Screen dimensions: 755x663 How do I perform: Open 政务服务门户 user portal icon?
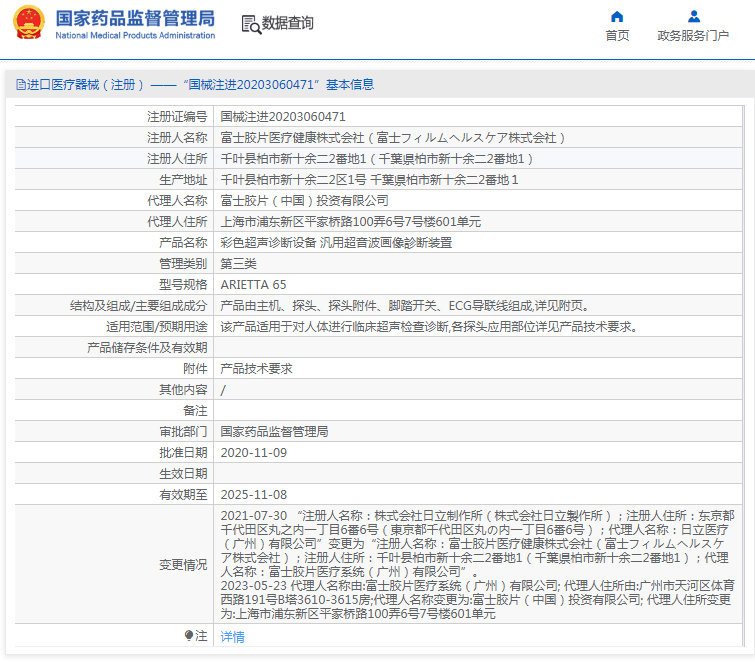(693, 17)
